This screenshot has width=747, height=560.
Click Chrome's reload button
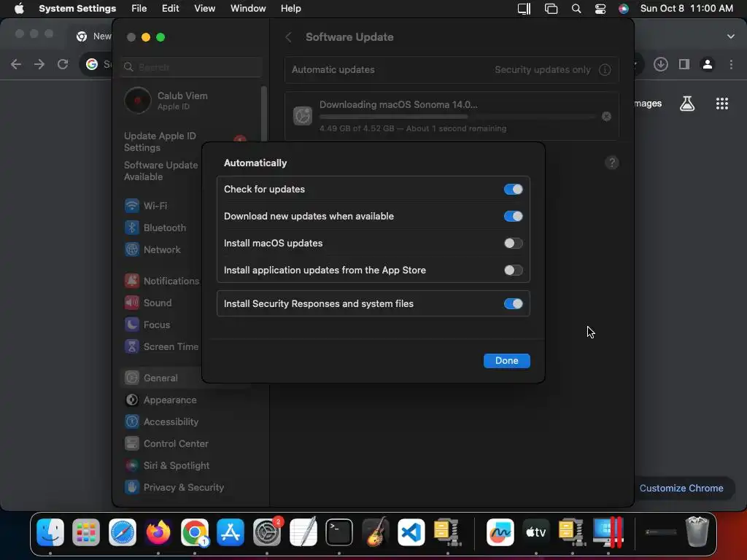(63, 64)
